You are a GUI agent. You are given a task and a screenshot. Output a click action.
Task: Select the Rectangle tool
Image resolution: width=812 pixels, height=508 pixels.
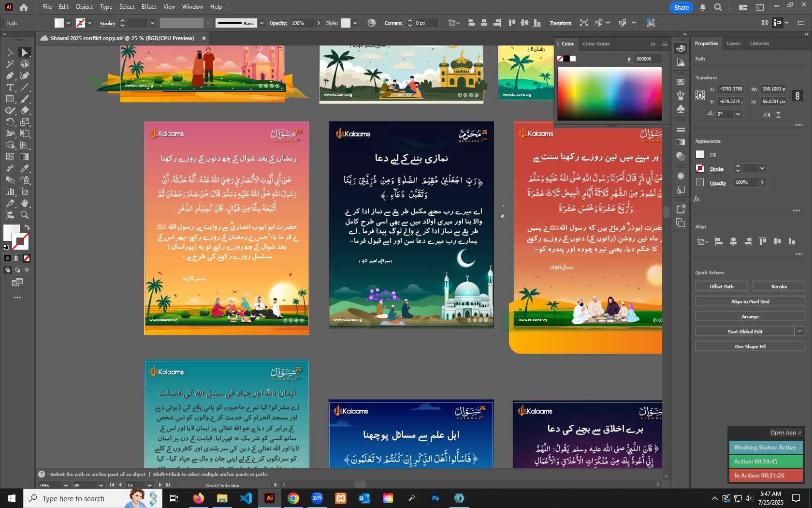click(10, 99)
